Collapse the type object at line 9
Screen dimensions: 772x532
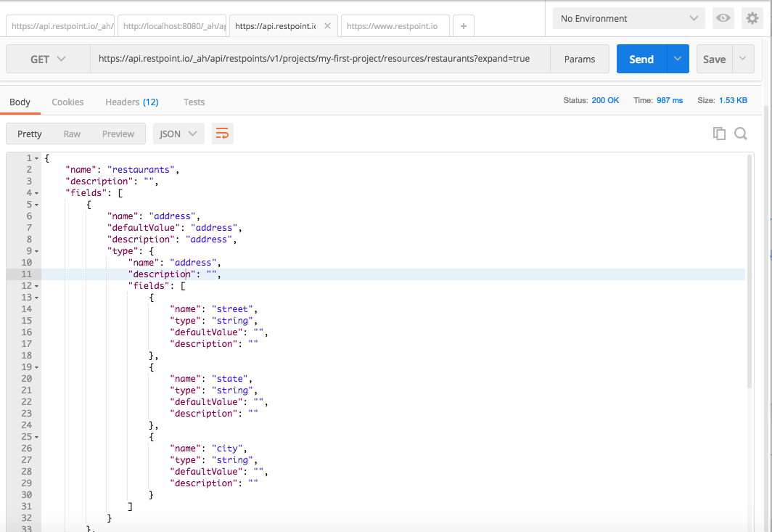click(36, 252)
